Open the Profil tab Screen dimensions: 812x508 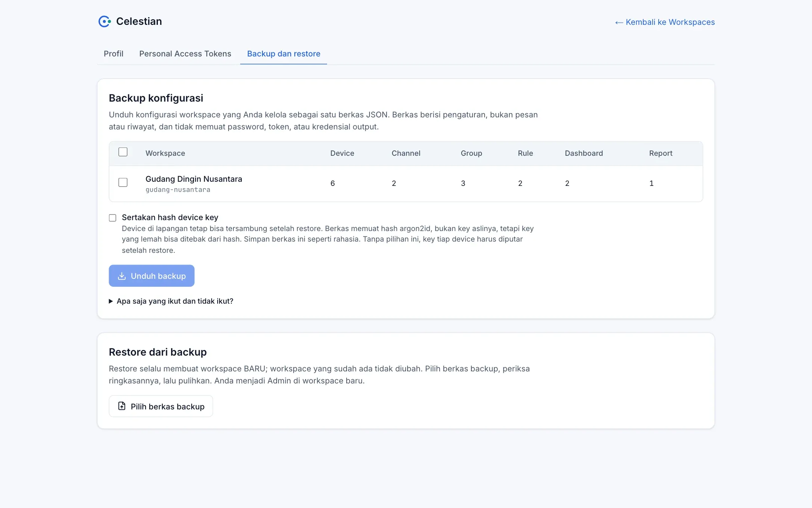click(114, 54)
